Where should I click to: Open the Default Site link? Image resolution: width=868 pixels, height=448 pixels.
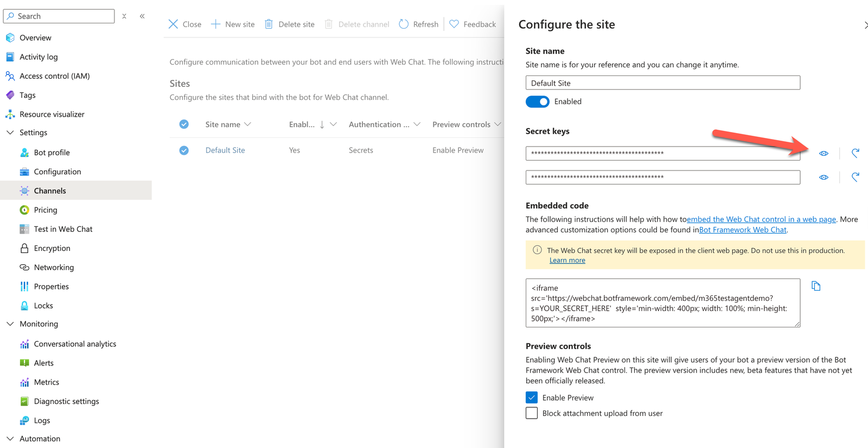[225, 150]
